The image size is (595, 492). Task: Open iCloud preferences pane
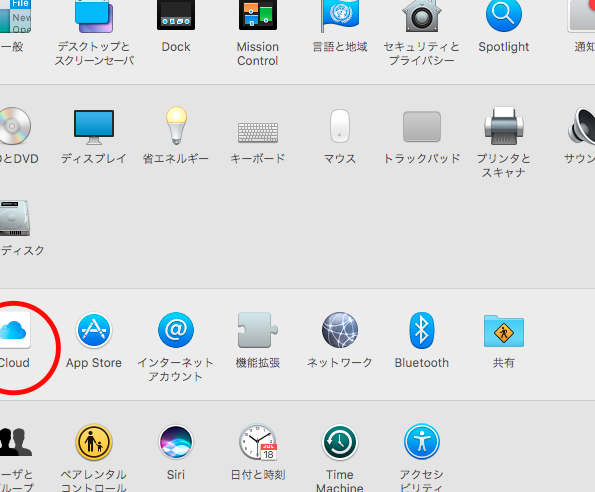[x=15, y=330]
